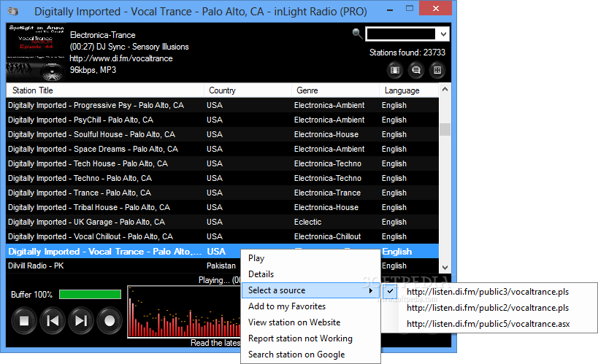Sort by the Language column header
This screenshot has height=364, width=598.
tap(409, 90)
